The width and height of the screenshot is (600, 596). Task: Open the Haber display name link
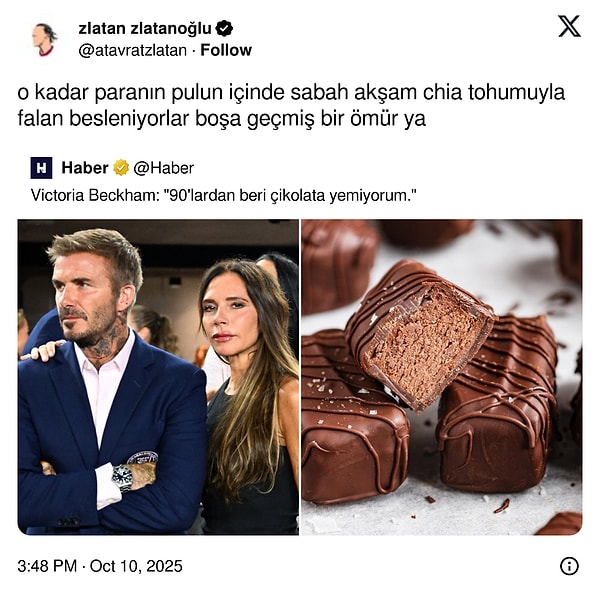[x=85, y=168]
